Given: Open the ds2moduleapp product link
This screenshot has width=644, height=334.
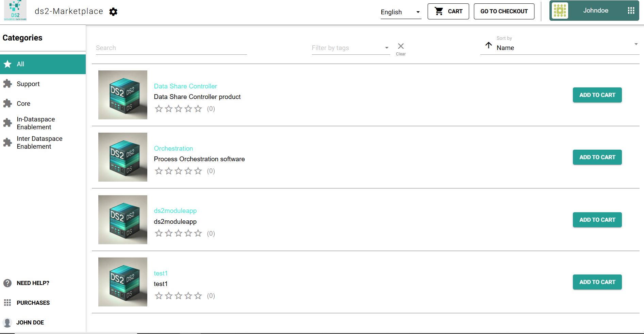Looking at the screenshot, I should coord(175,211).
